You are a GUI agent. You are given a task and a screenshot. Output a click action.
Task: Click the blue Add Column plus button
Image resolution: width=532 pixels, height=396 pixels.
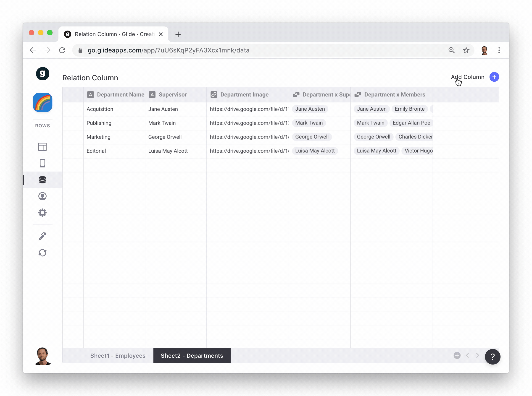point(494,77)
